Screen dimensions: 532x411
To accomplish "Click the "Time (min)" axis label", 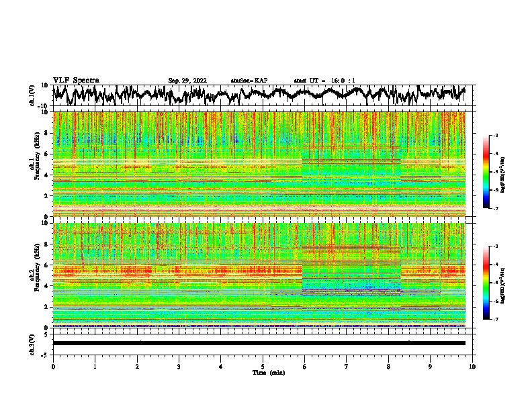I will click(269, 373).
